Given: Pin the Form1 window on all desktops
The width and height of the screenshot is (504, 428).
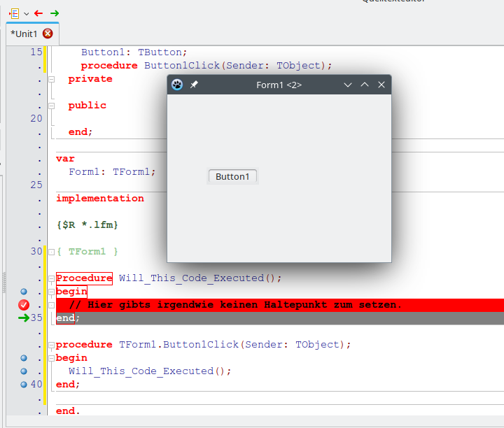Looking at the screenshot, I should click(194, 85).
